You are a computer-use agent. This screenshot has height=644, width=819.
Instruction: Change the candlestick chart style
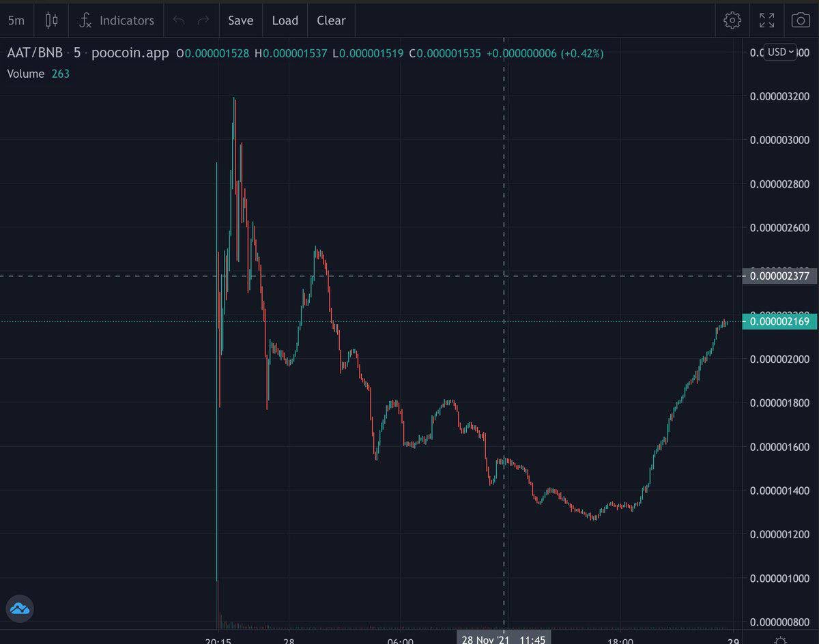[x=51, y=20]
